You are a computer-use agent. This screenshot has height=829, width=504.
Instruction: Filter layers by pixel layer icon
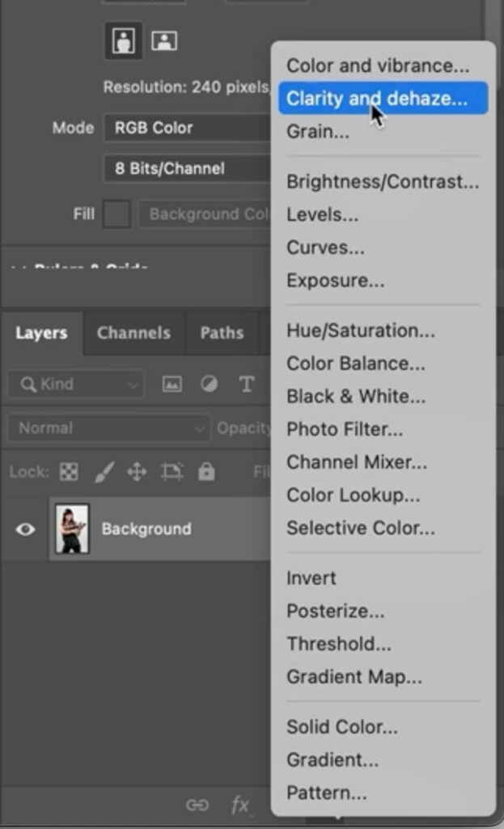(x=172, y=385)
